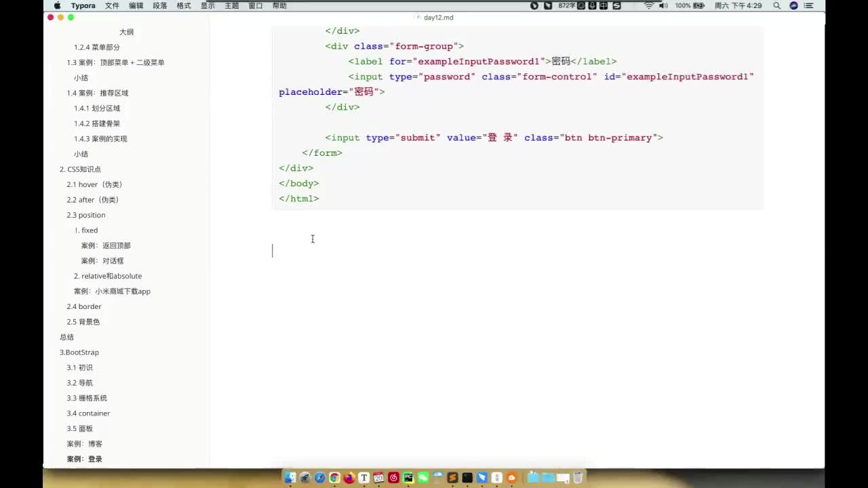Go to outline item 1.4.3 案例的实现
This screenshot has height=488, width=868.
tap(100, 139)
